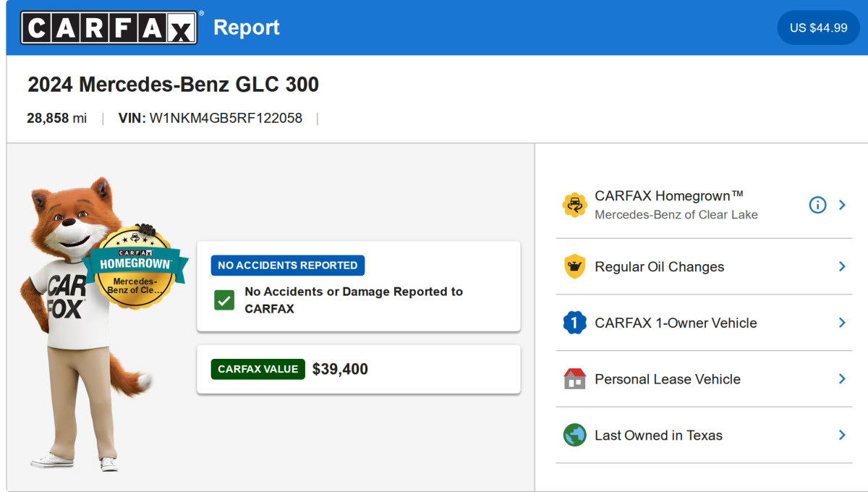Click the Homegrown car badge icon
Image resolution: width=868 pixels, height=492 pixels.
575,205
